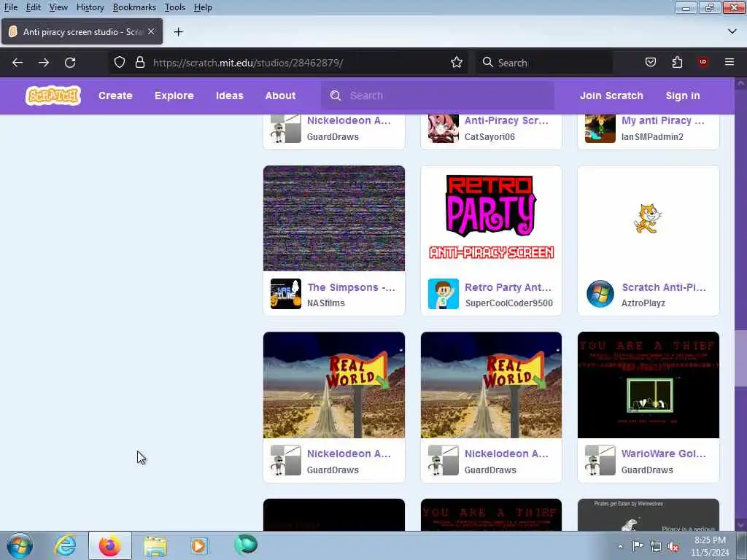Open the Tools menu
The height and width of the screenshot is (560, 747).
coord(175,7)
